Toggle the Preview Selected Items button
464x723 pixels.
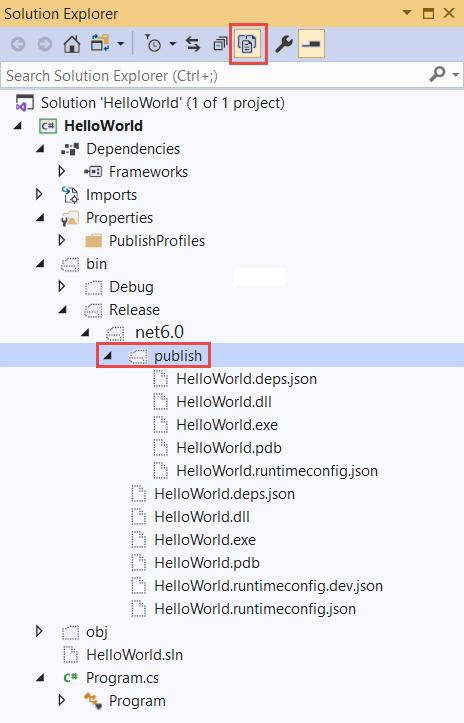point(312,44)
